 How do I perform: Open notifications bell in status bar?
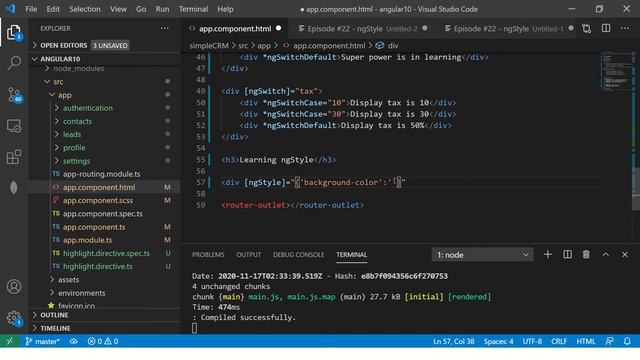(x=627, y=341)
